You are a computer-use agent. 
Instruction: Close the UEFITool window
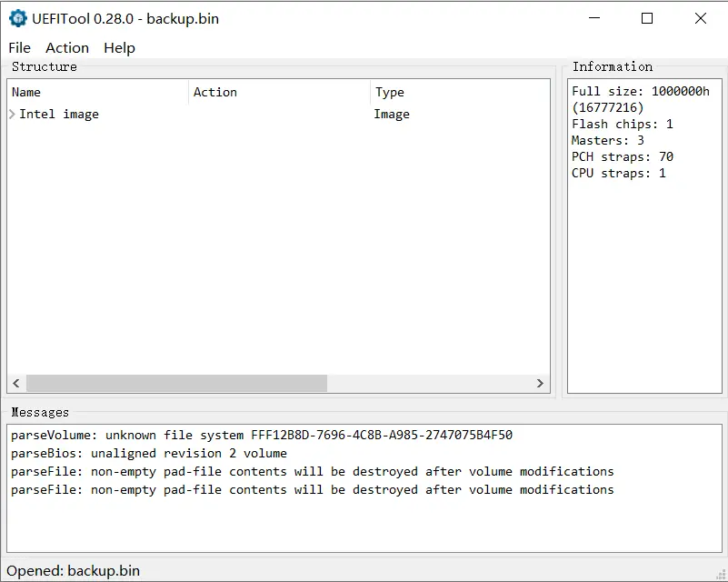pyautogui.click(x=701, y=18)
